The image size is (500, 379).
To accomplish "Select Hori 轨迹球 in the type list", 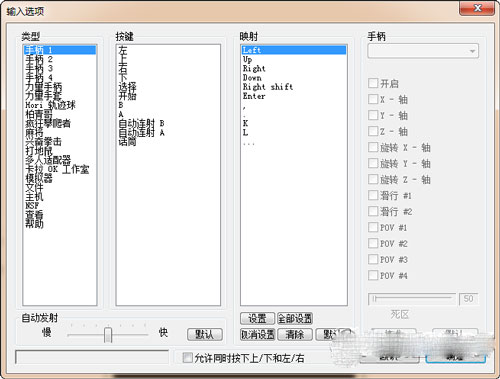I will point(60,105).
